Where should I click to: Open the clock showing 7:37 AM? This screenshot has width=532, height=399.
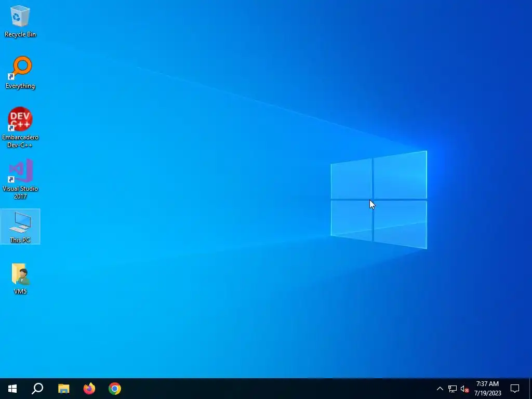click(487, 389)
